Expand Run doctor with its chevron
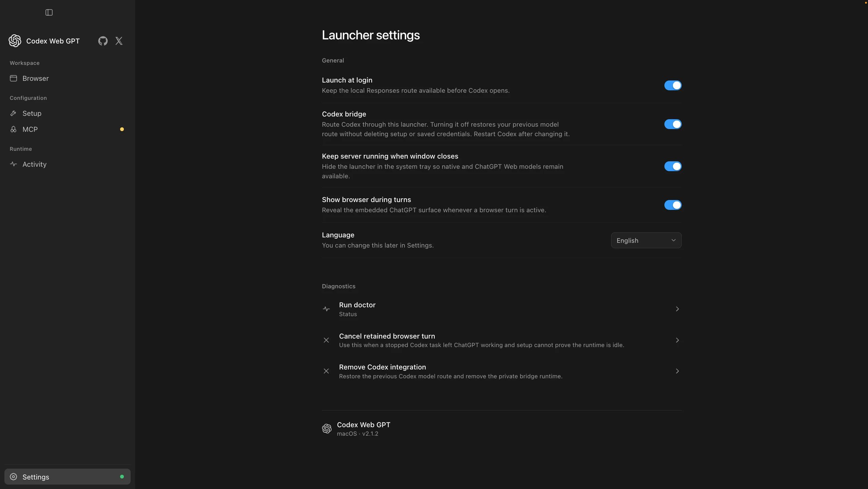Image resolution: width=868 pixels, height=489 pixels. (x=677, y=309)
